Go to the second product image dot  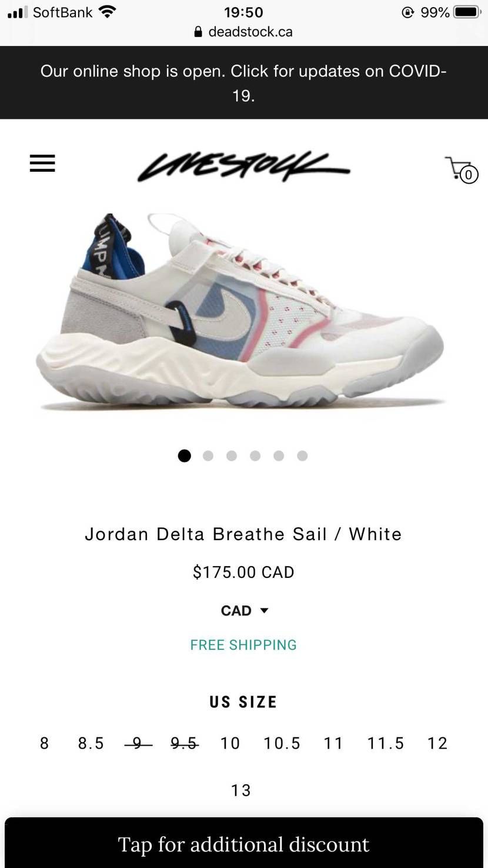point(208,455)
